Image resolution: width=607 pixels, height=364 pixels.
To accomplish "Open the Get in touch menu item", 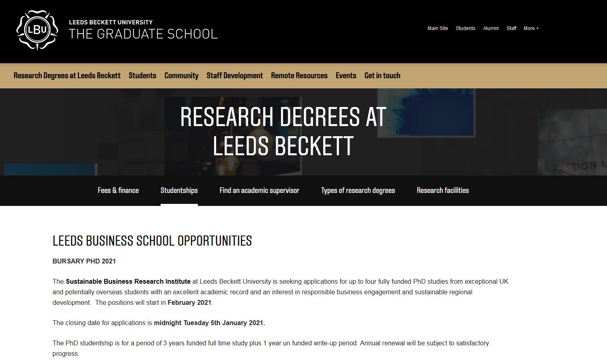I will (x=382, y=76).
